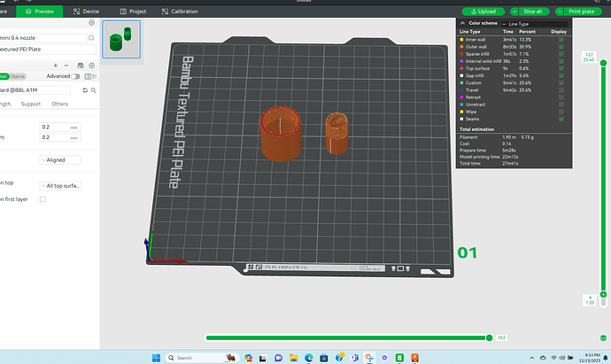
Task: Switch to the Preview tab
Action: coord(39,12)
